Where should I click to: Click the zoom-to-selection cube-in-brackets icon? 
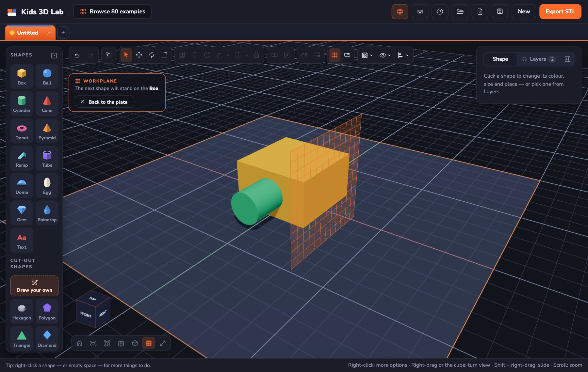(x=107, y=343)
